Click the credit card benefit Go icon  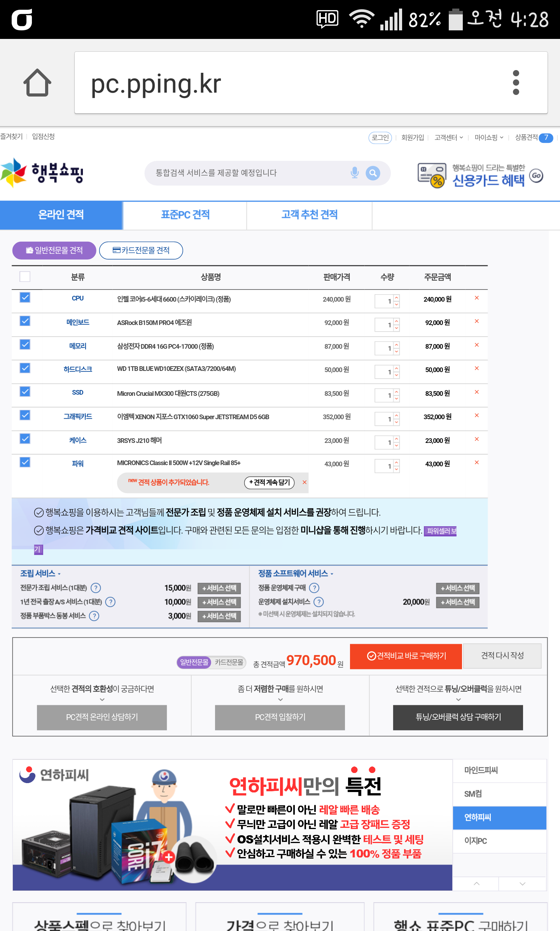536,176
